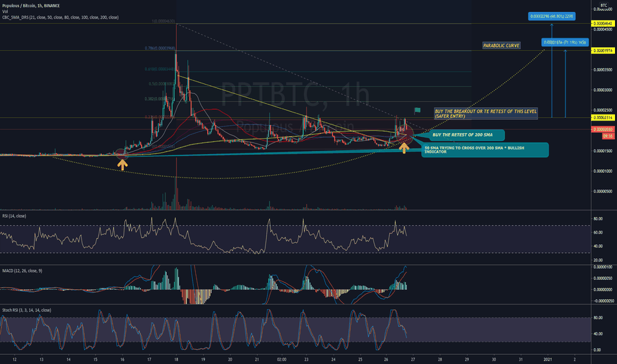
Task: Click the BUY THE BREAKOUT OR RETEST annotation
Action: click(485, 114)
